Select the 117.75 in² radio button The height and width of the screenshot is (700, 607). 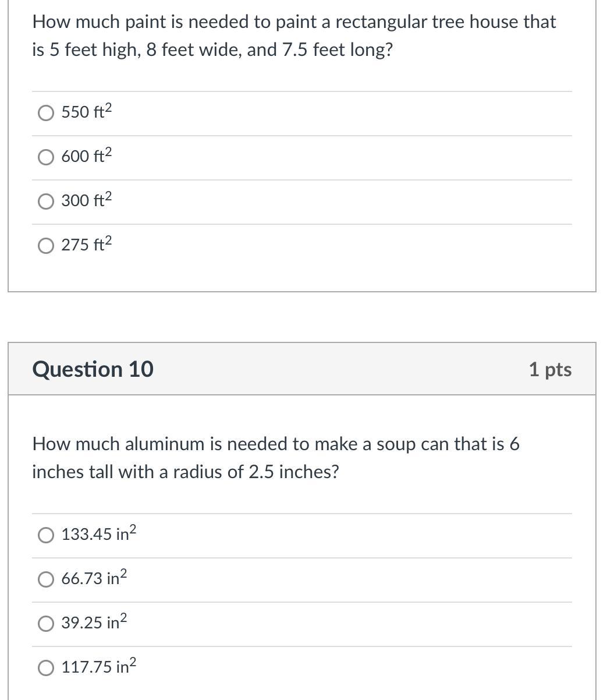[46, 667]
